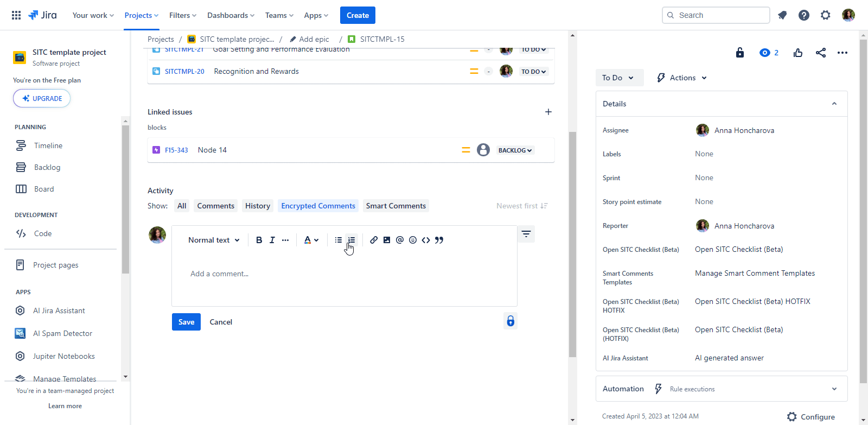Open the Teams menu
Viewport: 868px width, 425px height.
click(279, 15)
